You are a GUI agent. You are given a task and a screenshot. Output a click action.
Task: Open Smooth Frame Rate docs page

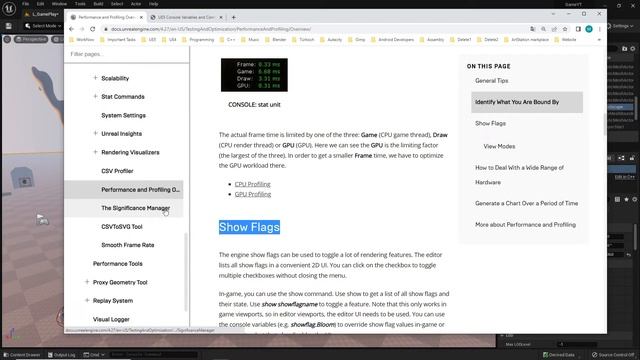[128, 245]
